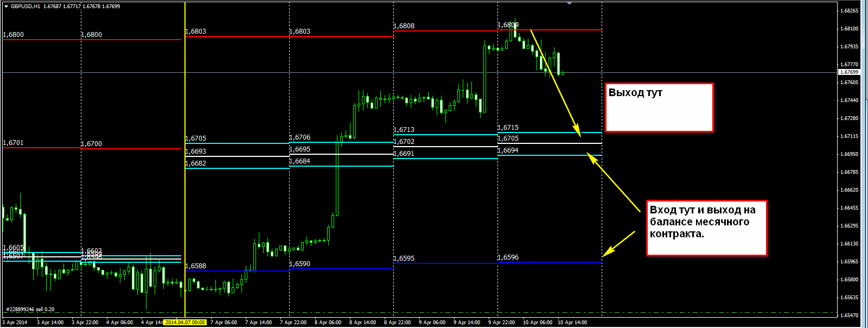Select the 1,6706 cyan level label
This screenshot has height=328, width=868.
(x=299, y=137)
